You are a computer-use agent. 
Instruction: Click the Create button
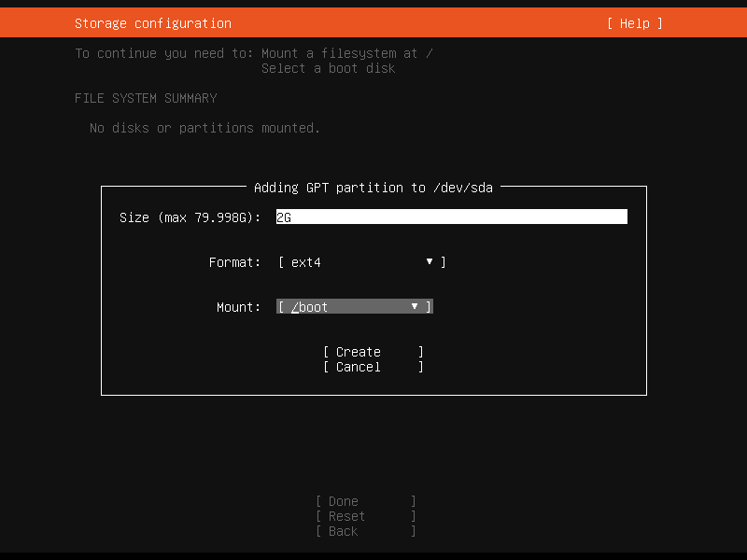[373, 352]
